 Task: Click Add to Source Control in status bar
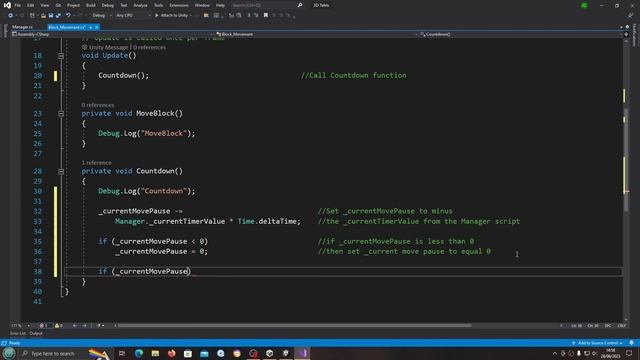(597, 343)
